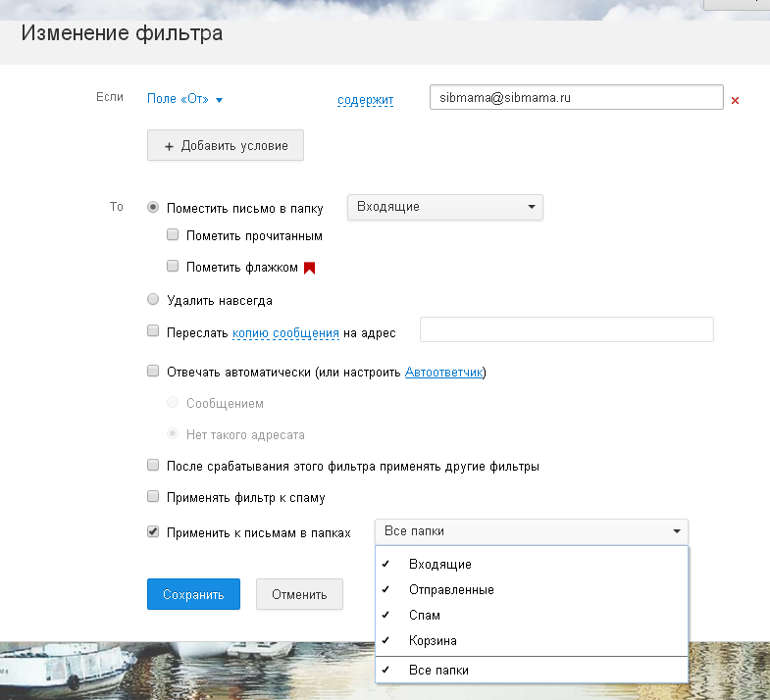This screenshot has height=700, width=770.
Task: Toggle Спам in the folder list
Action: point(532,615)
